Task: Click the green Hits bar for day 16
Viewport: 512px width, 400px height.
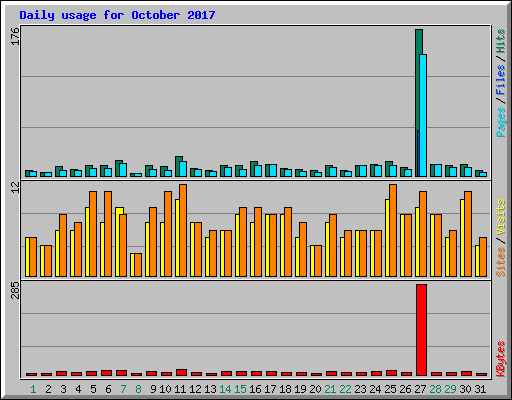Action: [x=253, y=169]
